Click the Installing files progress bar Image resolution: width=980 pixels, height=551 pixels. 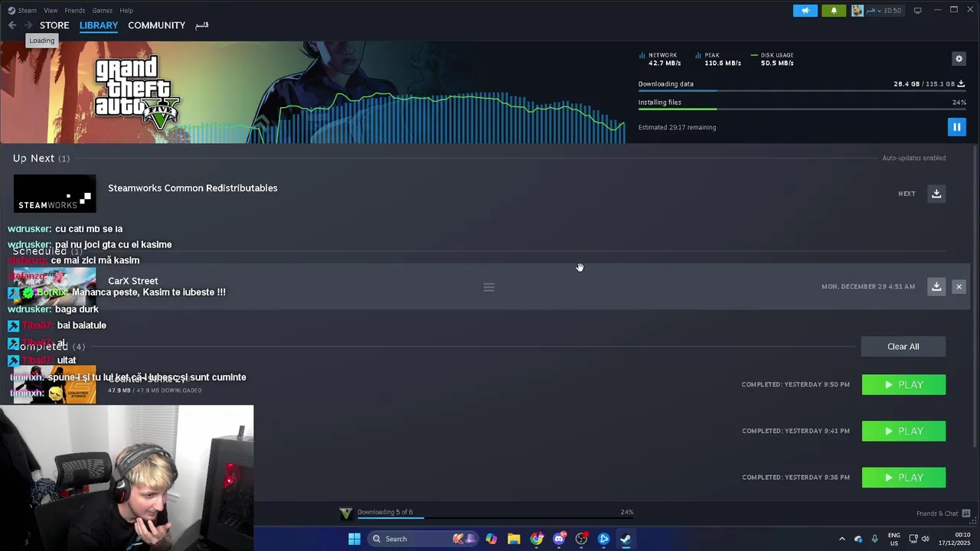(802, 109)
